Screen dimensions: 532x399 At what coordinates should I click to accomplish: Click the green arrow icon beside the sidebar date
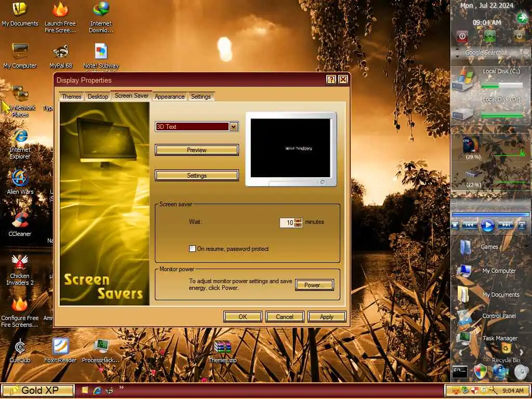(x=522, y=17)
